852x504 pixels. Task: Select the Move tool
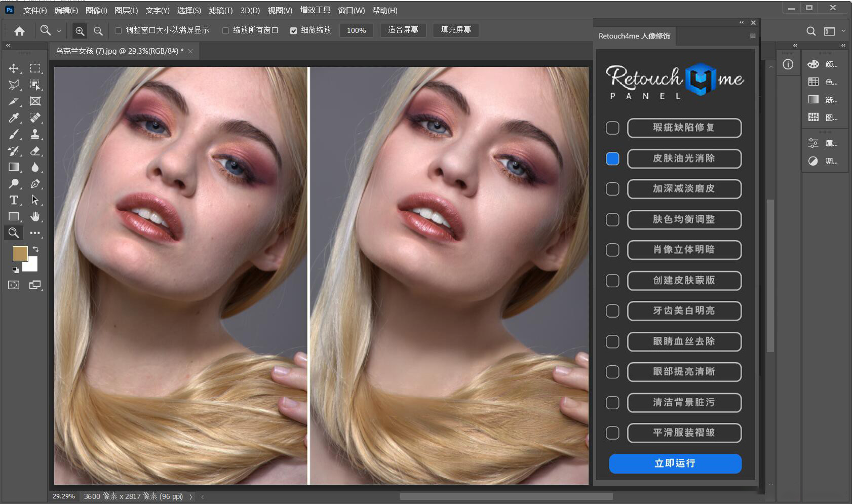tap(14, 68)
